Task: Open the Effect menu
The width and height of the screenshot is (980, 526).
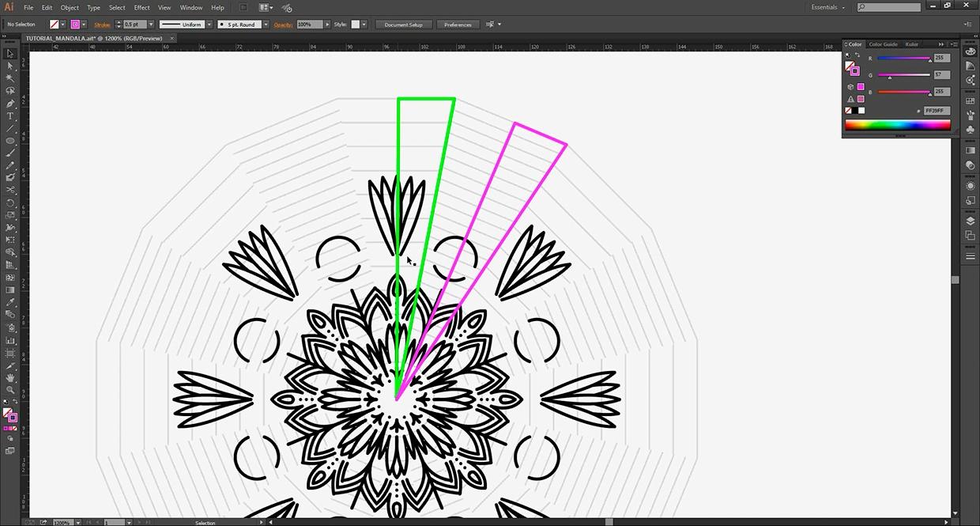Action: pos(141,7)
